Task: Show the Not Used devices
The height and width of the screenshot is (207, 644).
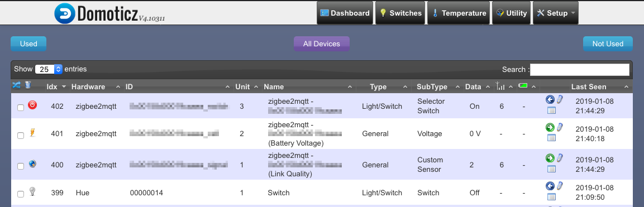Action: click(x=608, y=44)
